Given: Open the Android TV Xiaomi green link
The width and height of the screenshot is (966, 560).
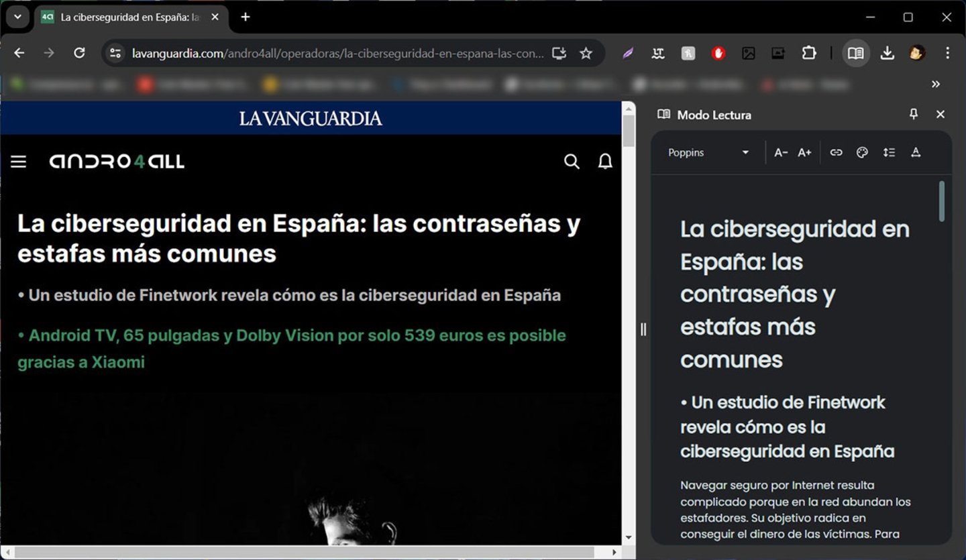Looking at the screenshot, I should (x=292, y=349).
